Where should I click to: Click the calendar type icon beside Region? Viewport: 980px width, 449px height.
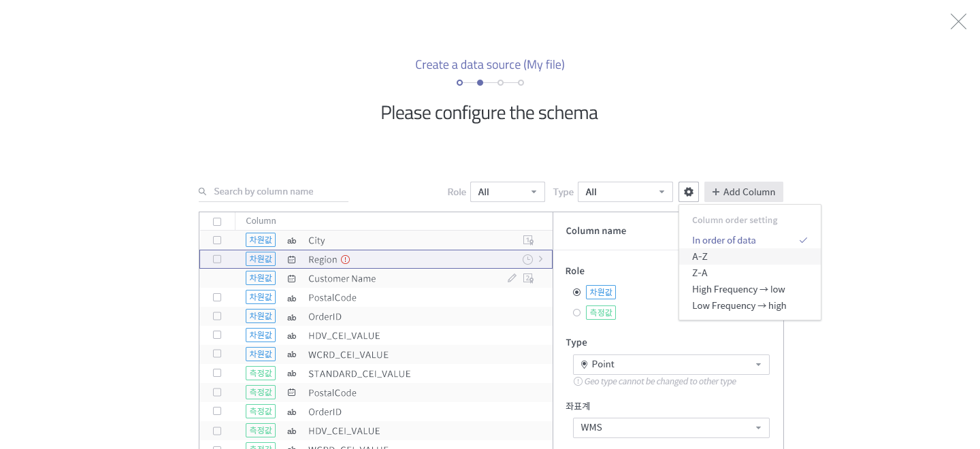point(292,260)
